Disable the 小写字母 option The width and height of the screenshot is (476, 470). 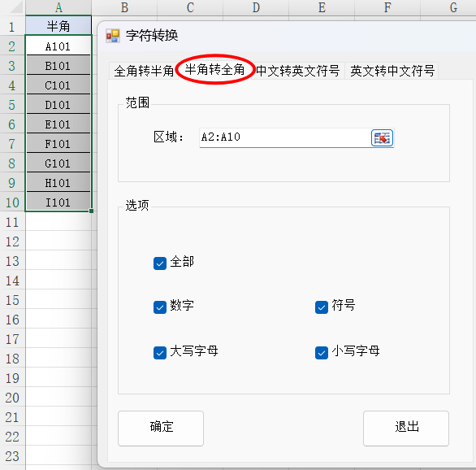coord(322,353)
